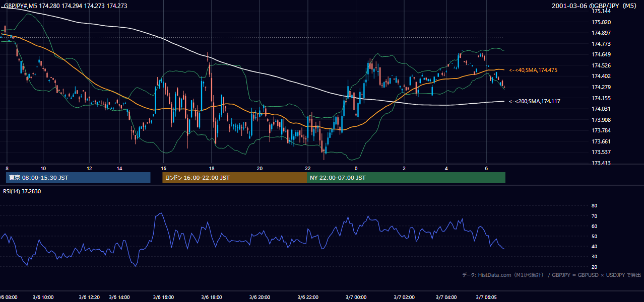644x302 pixels.
Task: Click price axis value 173.784
Action: pyautogui.click(x=601, y=130)
